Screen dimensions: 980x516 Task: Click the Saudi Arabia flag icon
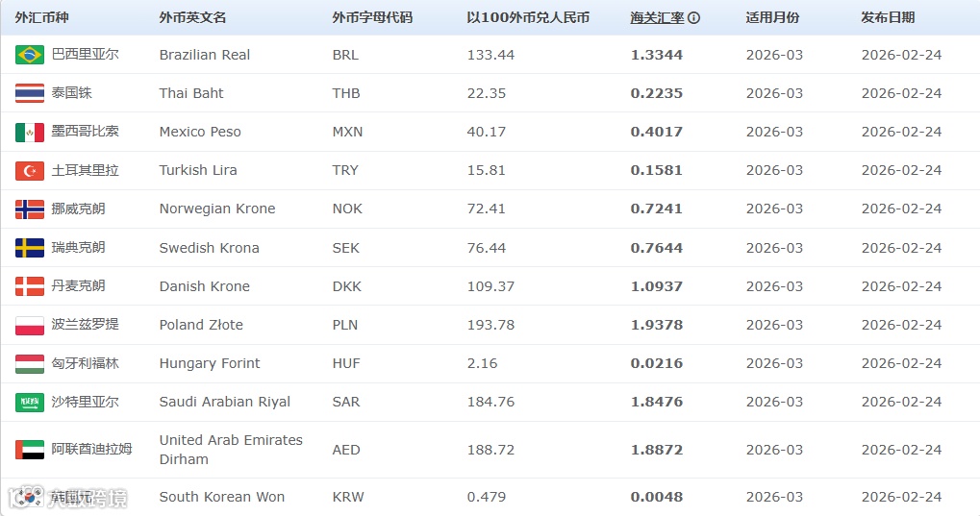point(30,403)
